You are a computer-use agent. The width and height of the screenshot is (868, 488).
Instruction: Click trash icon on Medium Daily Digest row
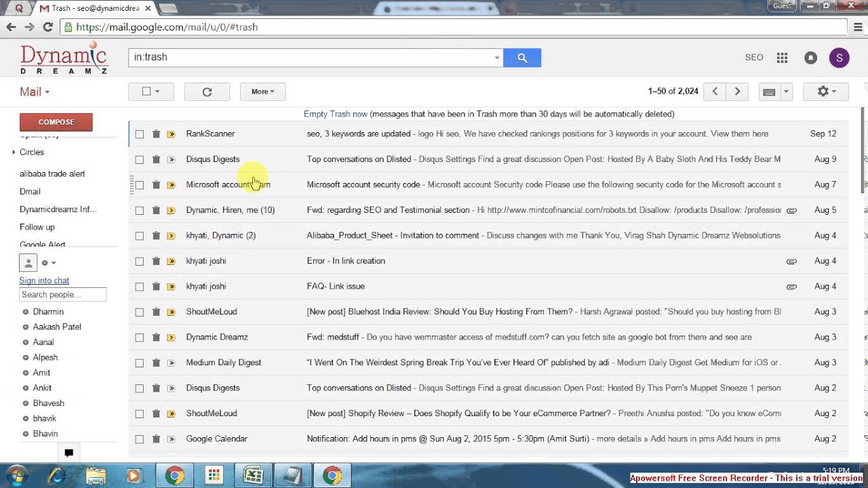coord(156,363)
